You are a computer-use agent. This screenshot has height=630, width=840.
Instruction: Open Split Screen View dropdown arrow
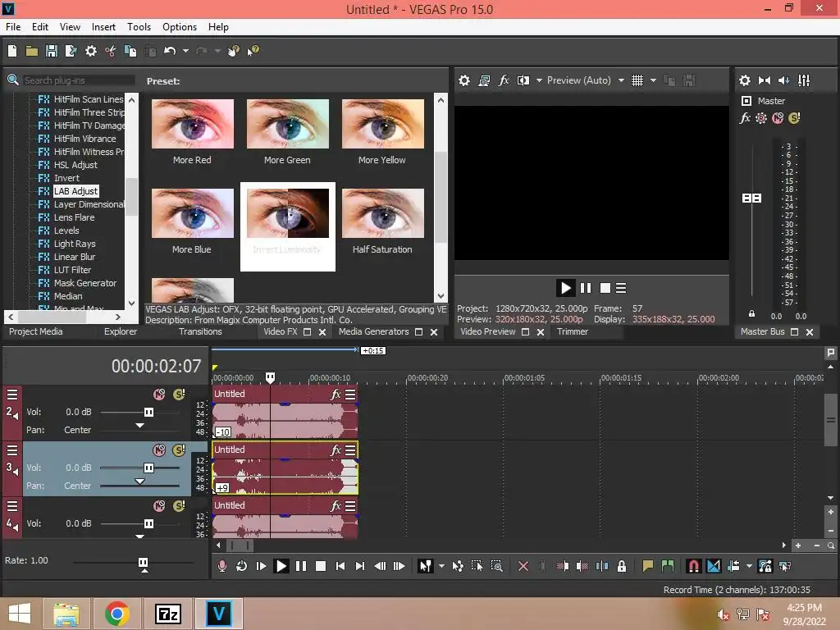click(539, 80)
